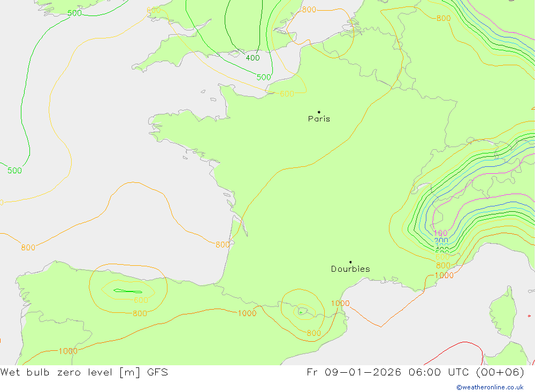The image size is (535, 392).
Task: Click the weatheronline.co.uk copyright text
Action: 490,387
